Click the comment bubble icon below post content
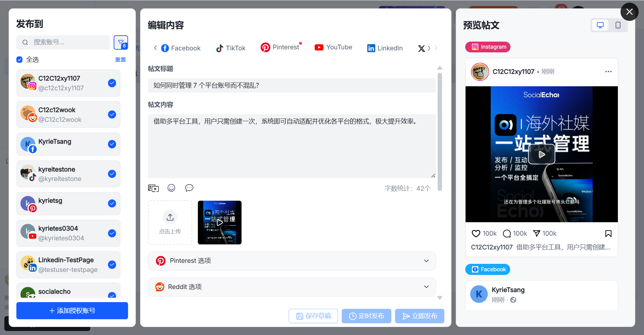The height and width of the screenshot is (335, 644). [x=189, y=188]
